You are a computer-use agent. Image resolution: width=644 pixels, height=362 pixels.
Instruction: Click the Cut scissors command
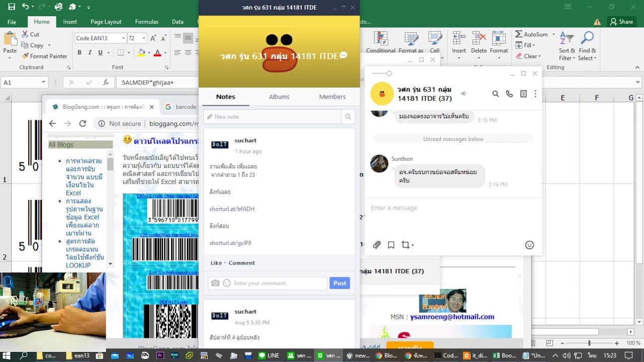point(30,34)
